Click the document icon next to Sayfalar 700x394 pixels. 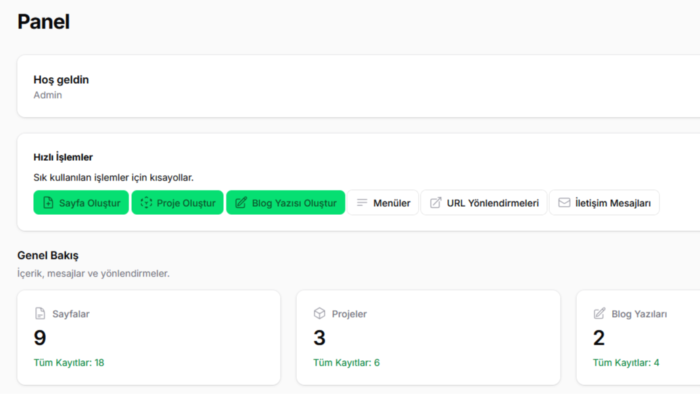coord(40,313)
